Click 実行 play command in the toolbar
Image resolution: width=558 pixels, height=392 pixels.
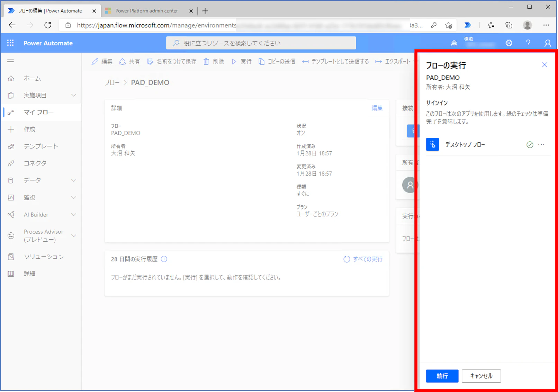[x=242, y=61]
